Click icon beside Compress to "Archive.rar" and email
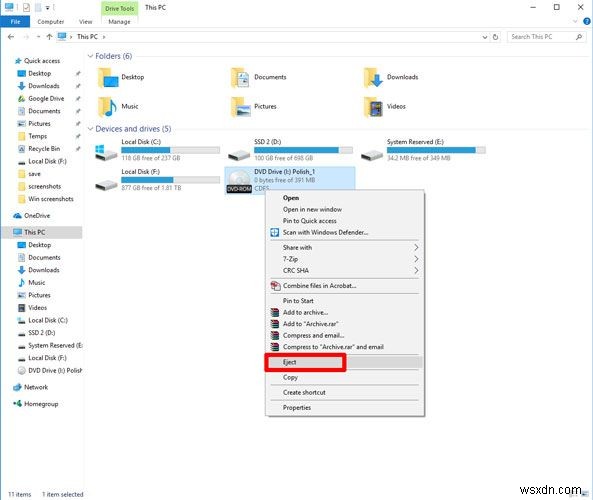This screenshot has width=593, height=500. tap(275, 347)
